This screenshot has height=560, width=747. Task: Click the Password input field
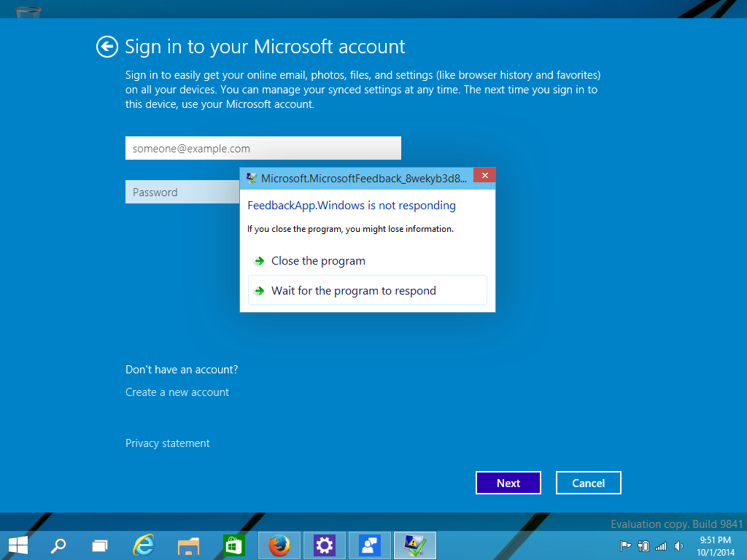[182, 192]
